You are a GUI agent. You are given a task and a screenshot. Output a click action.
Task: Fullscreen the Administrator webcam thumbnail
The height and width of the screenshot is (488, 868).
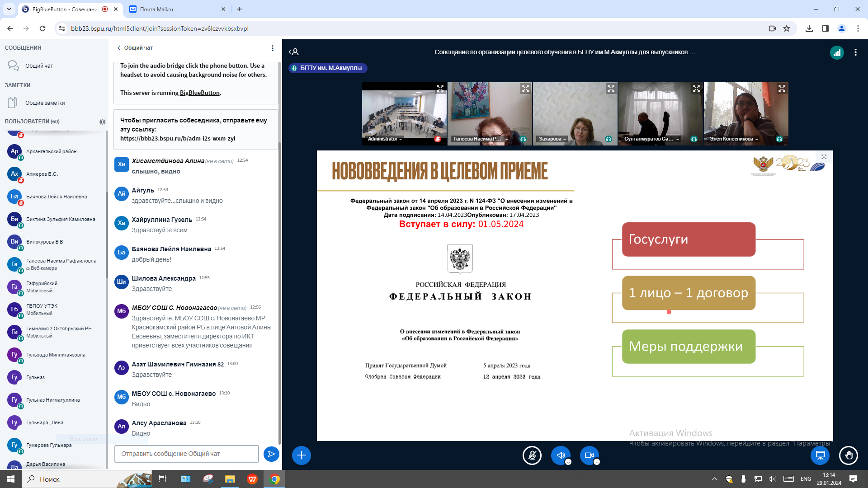coord(440,89)
